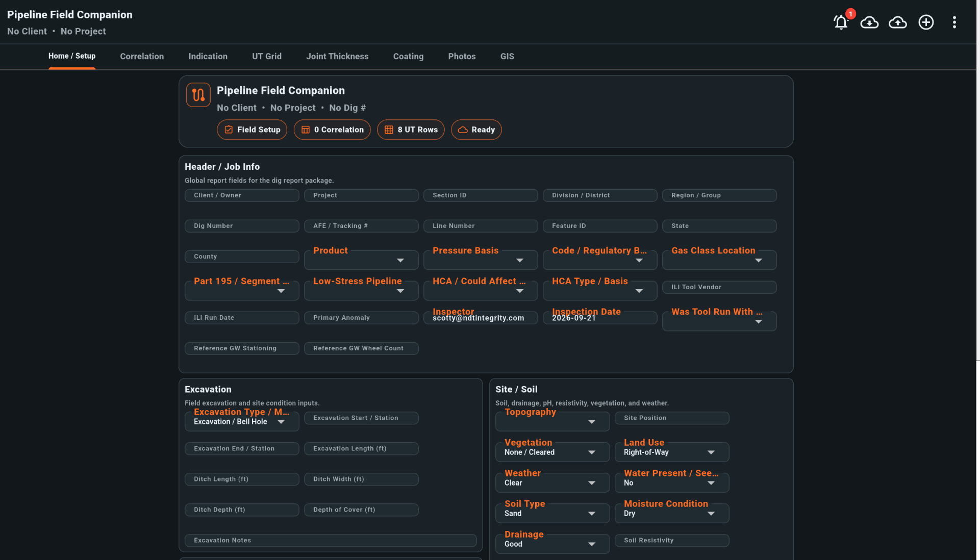Click the Excavation Start / Station field
The image size is (980, 560).
(x=361, y=418)
